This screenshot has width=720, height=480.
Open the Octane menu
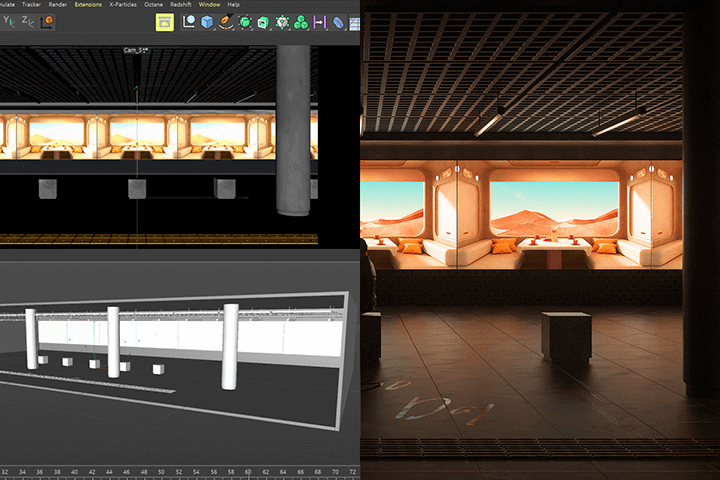coord(153,5)
